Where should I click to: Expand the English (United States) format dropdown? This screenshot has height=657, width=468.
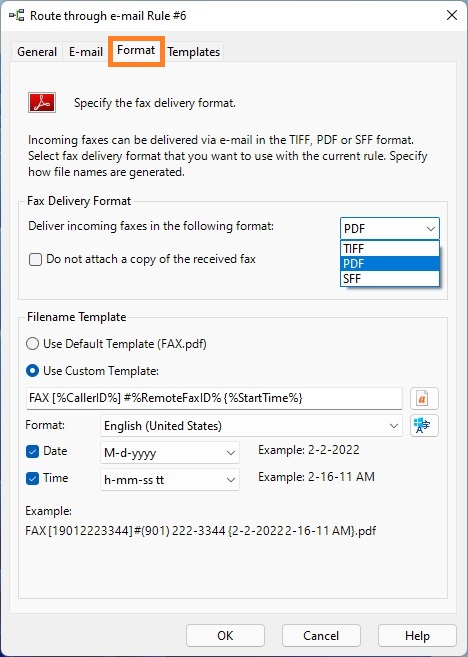point(251,426)
